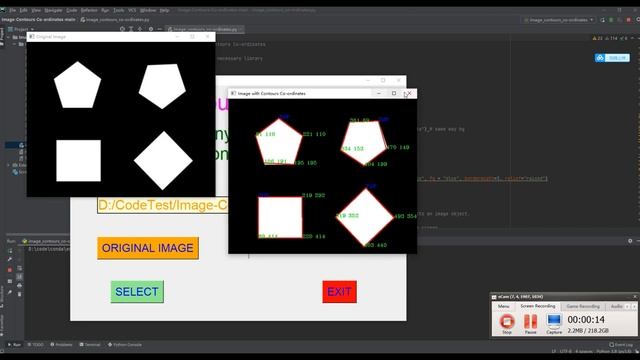Viewport: 640px width, 360px height.
Task: Click the Project vertical side tab
Action: coord(2,38)
